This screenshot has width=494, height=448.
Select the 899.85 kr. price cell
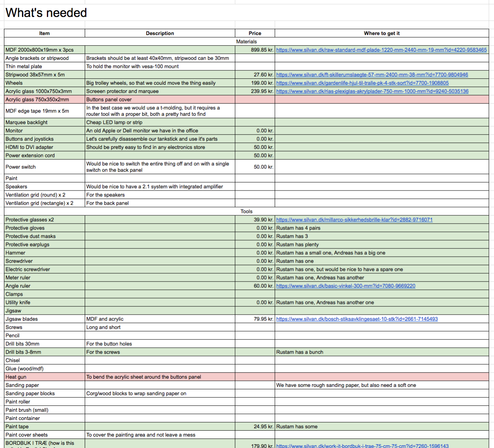[x=255, y=50]
